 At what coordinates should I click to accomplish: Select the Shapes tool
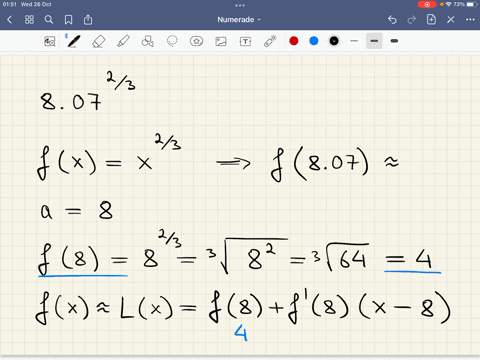pos(147,41)
